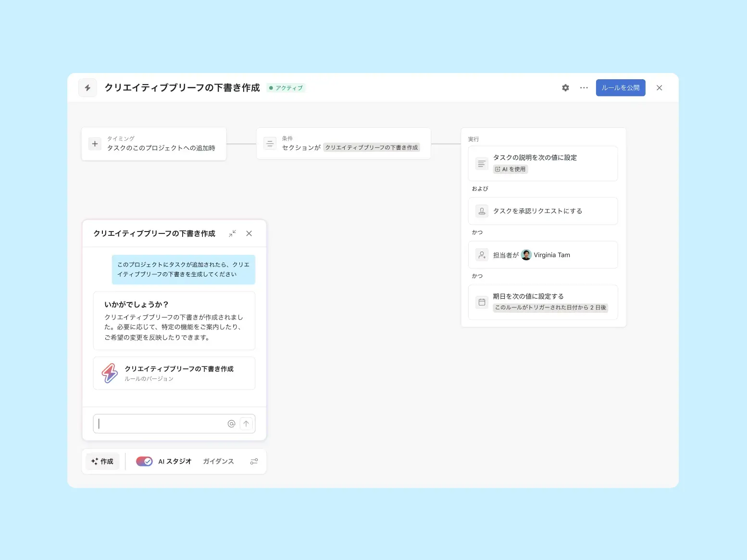This screenshot has width=747, height=560.
Task: Click the assignee person icon
Action: coord(482,255)
